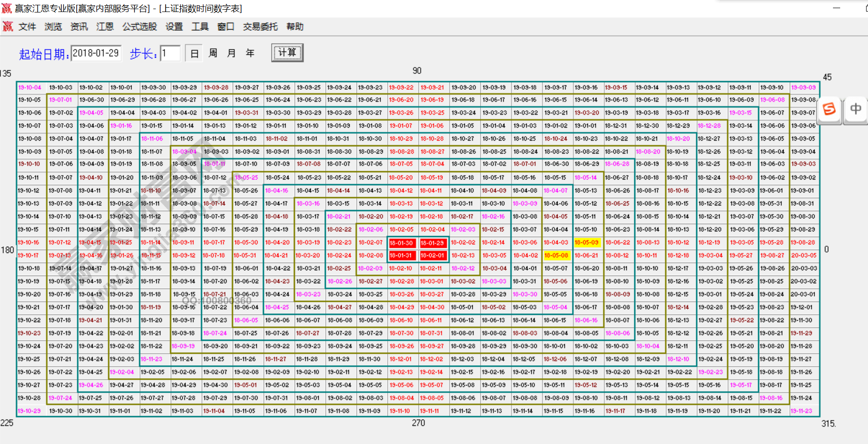Screen dimensions: 868x444
Task: Expand the 公式选股 menu
Action: tap(140, 27)
